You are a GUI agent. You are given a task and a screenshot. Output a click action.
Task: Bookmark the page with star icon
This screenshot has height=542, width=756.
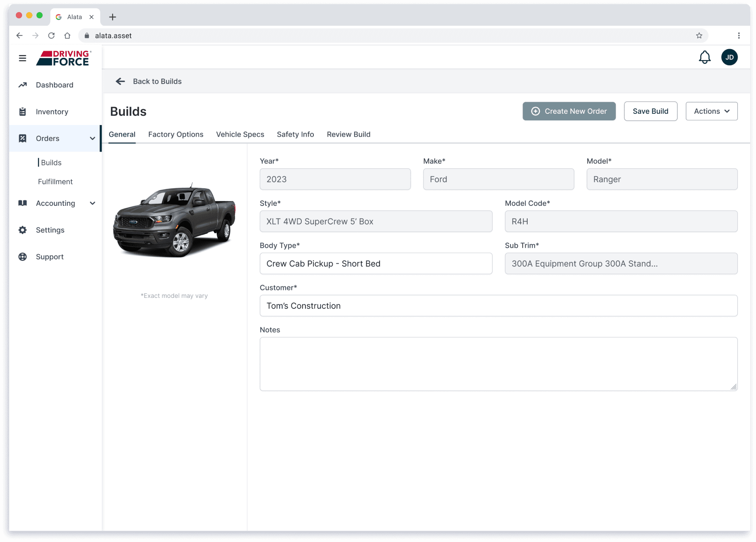pos(699,35)
